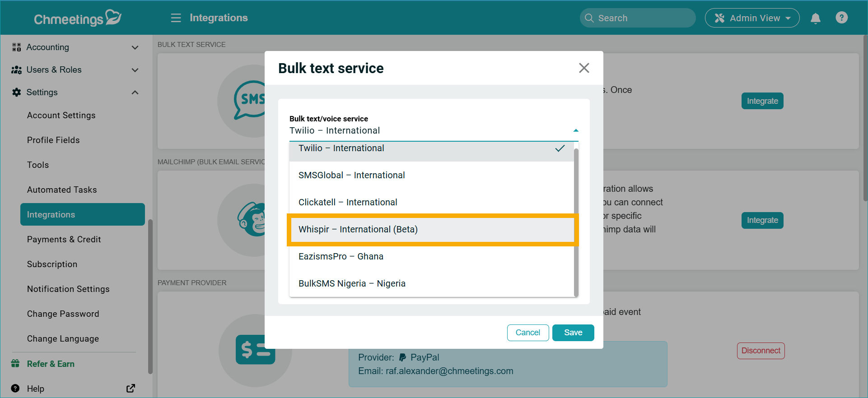The image size is (868, 398).
Task: Open Help external link icon
Action: (131, 388)
